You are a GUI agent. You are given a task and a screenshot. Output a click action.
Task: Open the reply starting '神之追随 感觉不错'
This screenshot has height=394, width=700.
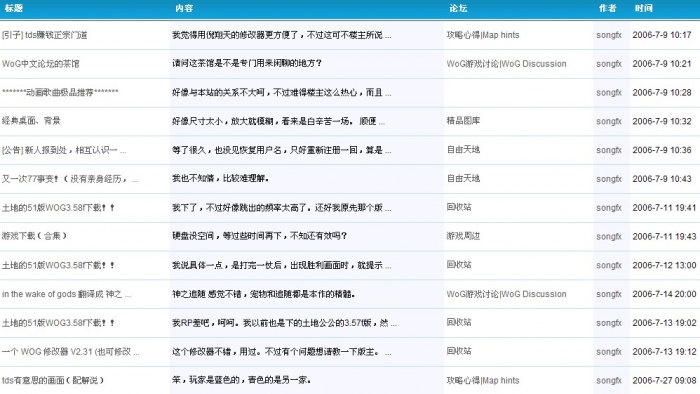coord(263,294)
